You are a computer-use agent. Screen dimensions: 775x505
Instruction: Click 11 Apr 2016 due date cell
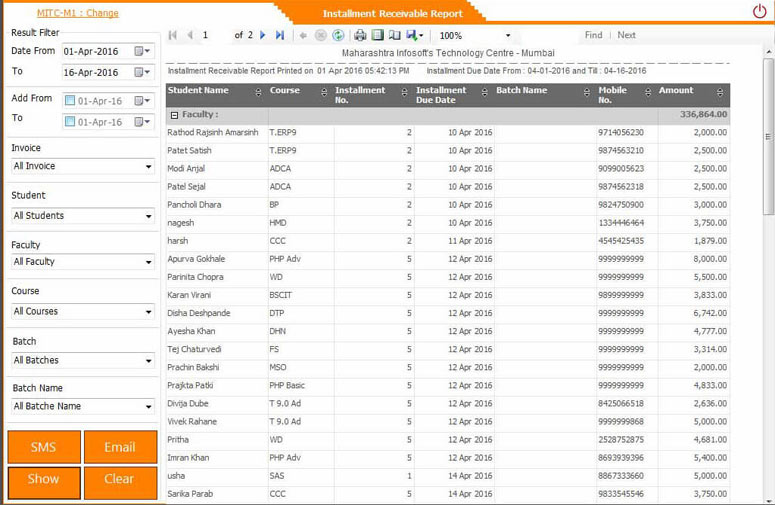click(470, 241)
